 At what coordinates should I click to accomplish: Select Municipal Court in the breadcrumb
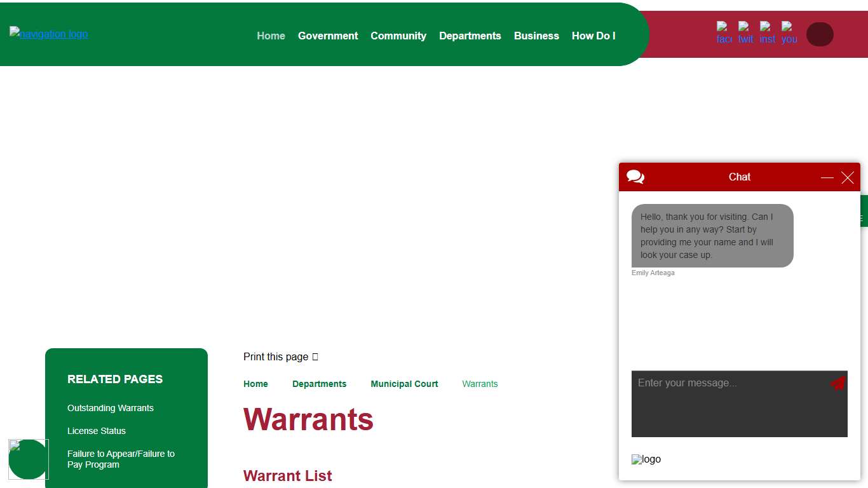coord(404,384)
